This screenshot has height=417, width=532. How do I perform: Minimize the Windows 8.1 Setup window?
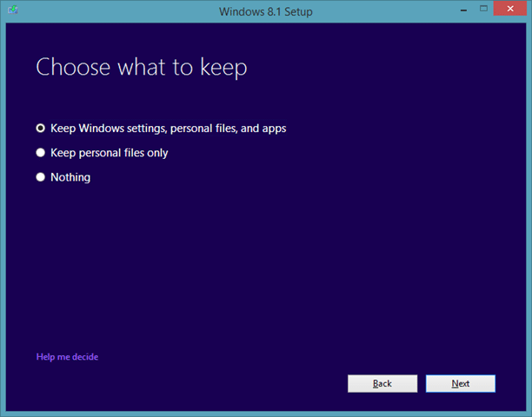pyautogui.click(x=463, y=10)
